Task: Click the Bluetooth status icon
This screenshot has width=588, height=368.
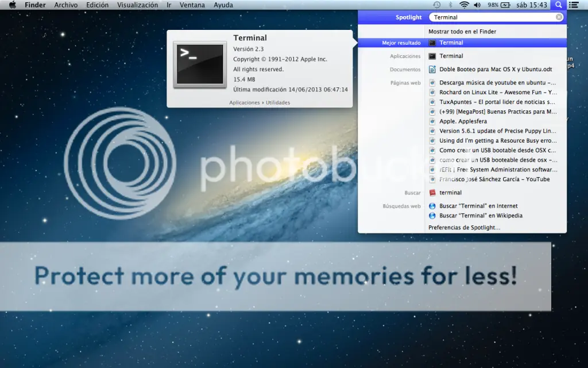Action: pyautogui.click(x=451, y=5)
